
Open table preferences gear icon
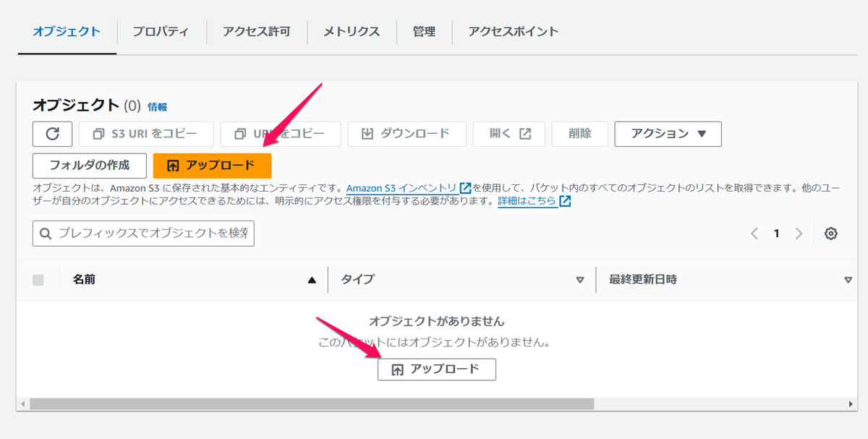(831, 234)
